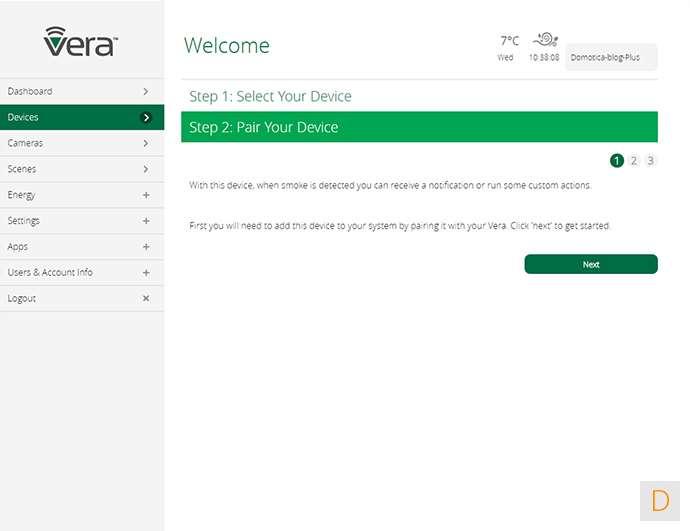The height and width of the screenshot is (531, 690).
Task: Click the snail weather icon
Action: pos(545,40)
